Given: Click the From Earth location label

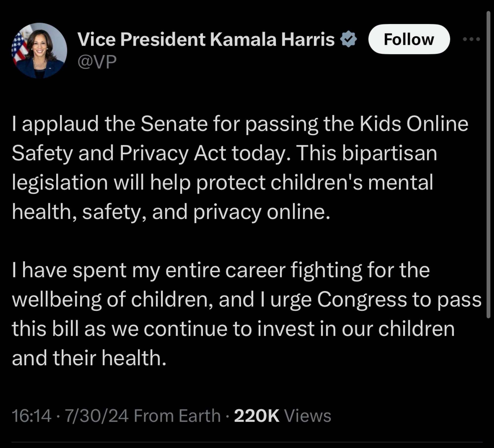Looking at the screenshot, I should click(x=177, y=416).
